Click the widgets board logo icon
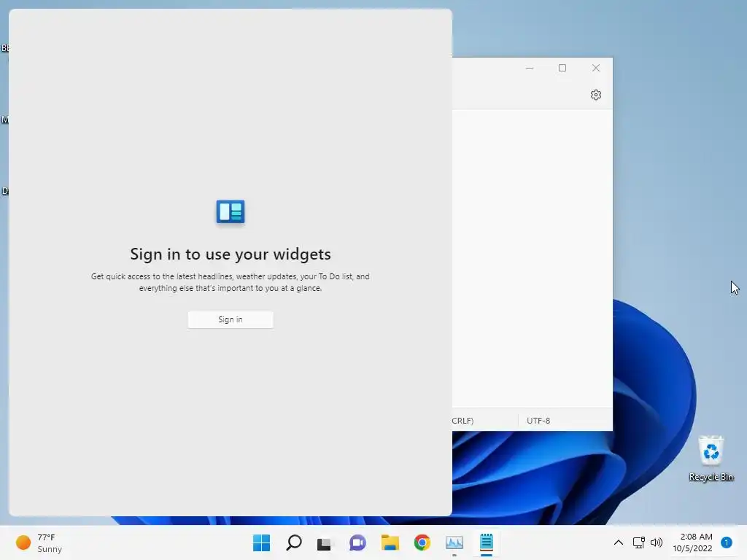The height and width of the screenshot is (560, 747). click(x=231, y=211)
